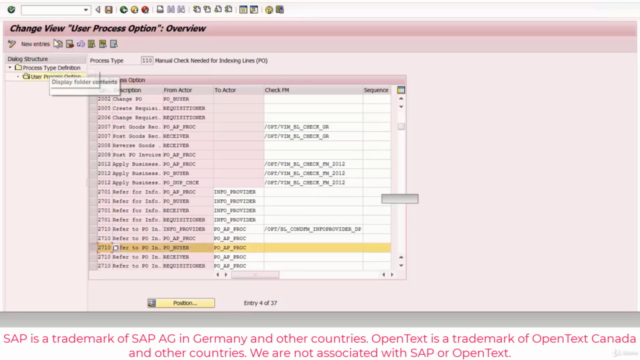Viewport: 640px width, 360px height.
Task: Click the table's vertical scrollbar thumb
Action: (401, 127)
